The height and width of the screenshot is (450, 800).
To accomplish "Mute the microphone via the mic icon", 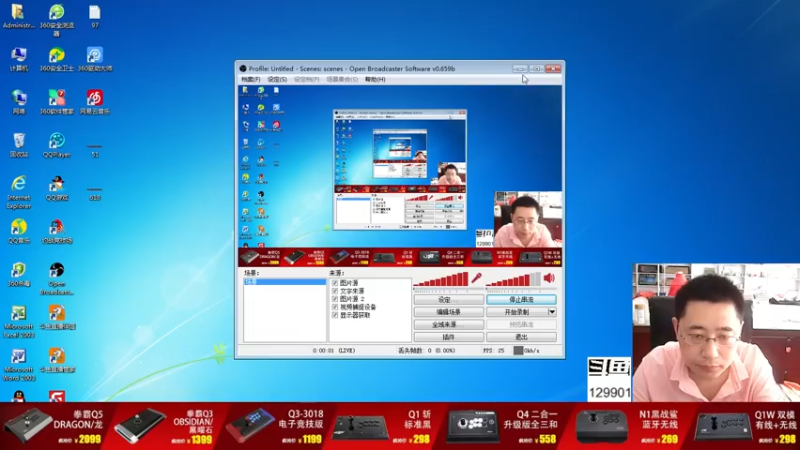I will pyautogui.click(x=476, y=278).
